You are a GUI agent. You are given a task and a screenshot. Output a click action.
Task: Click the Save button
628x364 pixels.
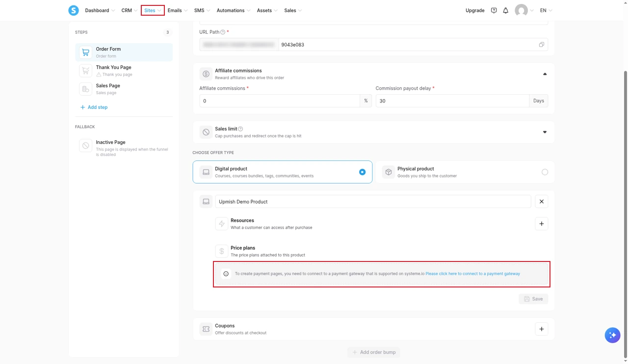pyautogui.click(x=533, y=299)
